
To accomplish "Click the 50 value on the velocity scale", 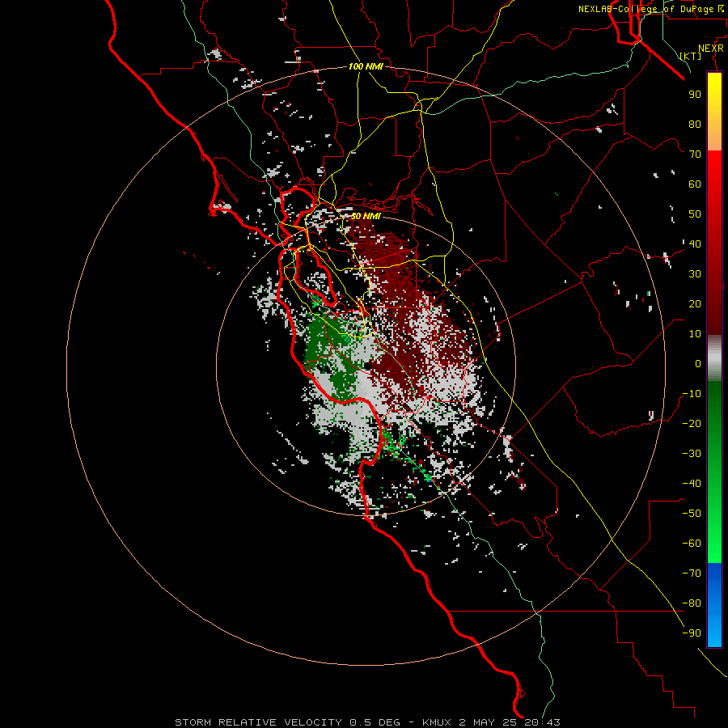I will [x=695, y=214].
